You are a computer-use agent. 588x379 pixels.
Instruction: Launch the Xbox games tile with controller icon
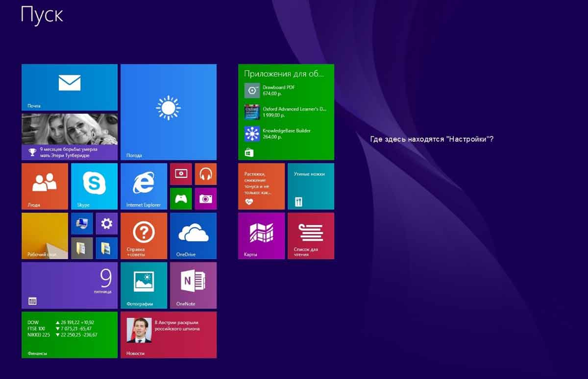[x=181, y=198]
